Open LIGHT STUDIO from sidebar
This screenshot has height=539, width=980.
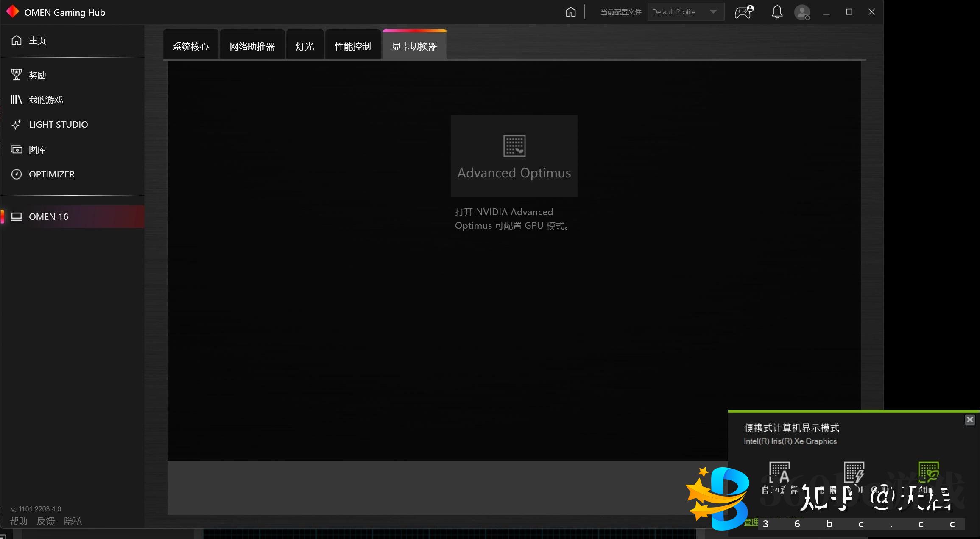58,125
